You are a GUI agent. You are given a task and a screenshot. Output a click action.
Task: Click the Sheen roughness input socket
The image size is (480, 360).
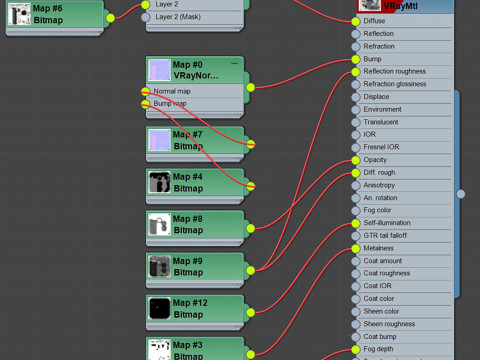tap(356, 324)
